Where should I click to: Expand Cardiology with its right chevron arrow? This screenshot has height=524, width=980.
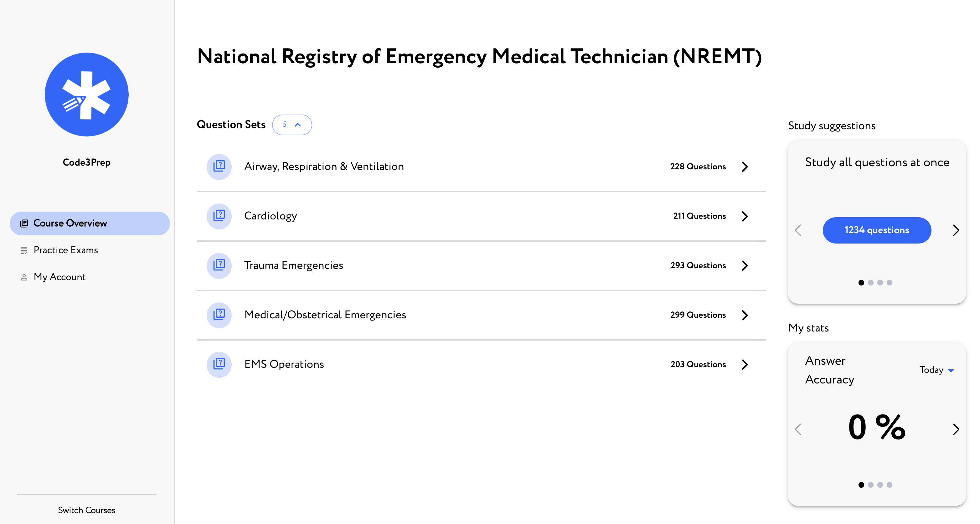click(x=745, y=216)
